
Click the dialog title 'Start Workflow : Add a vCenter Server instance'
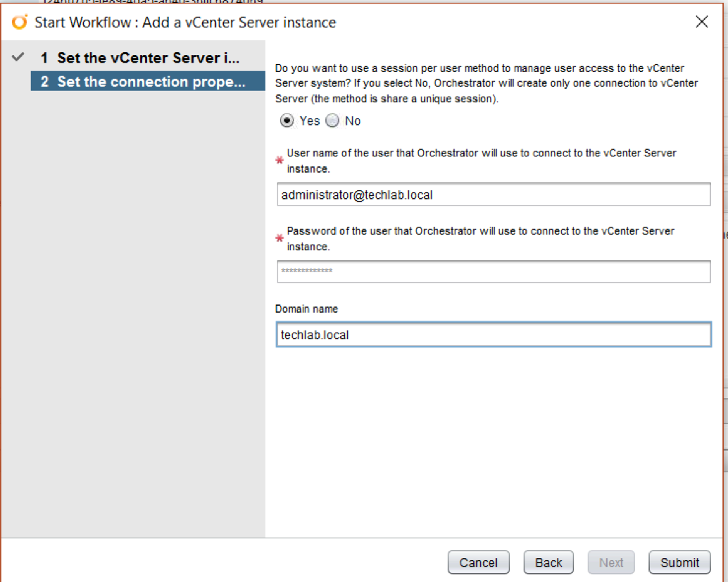[x=185, y=23]
